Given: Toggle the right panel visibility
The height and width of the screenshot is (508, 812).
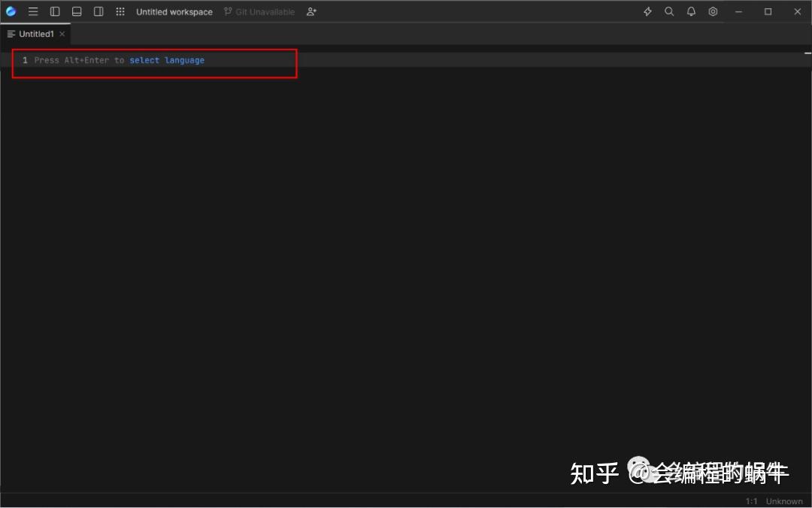Looking at the screenshot, I should [x=98, y=11].
